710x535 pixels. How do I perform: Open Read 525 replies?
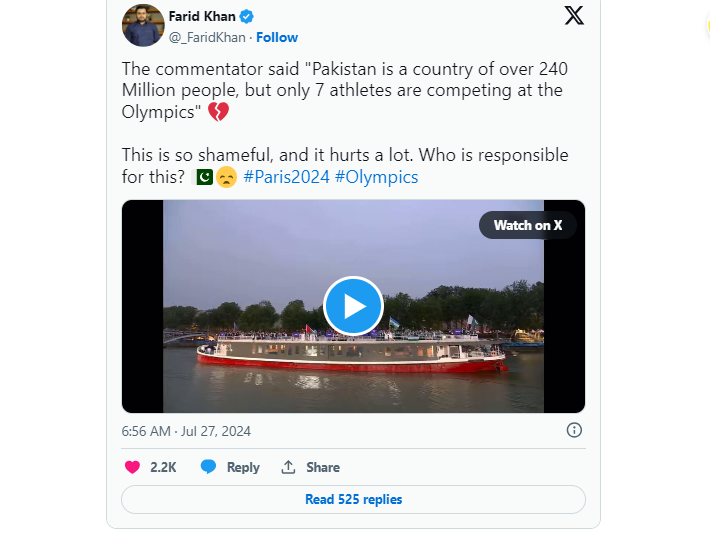tap(353, 499)
